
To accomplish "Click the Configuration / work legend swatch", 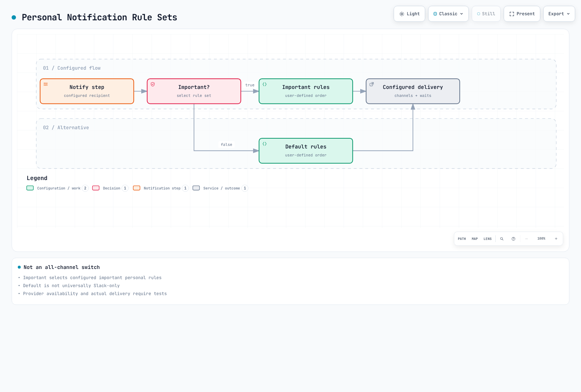I will (30, 188).
